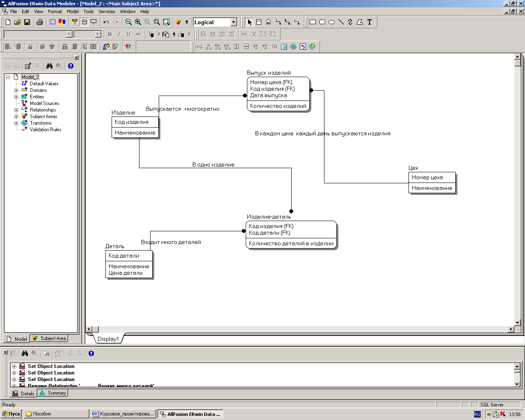Expand the Domains tree node
The height and width of the screenshot is (420, 525).
point(16,90)
